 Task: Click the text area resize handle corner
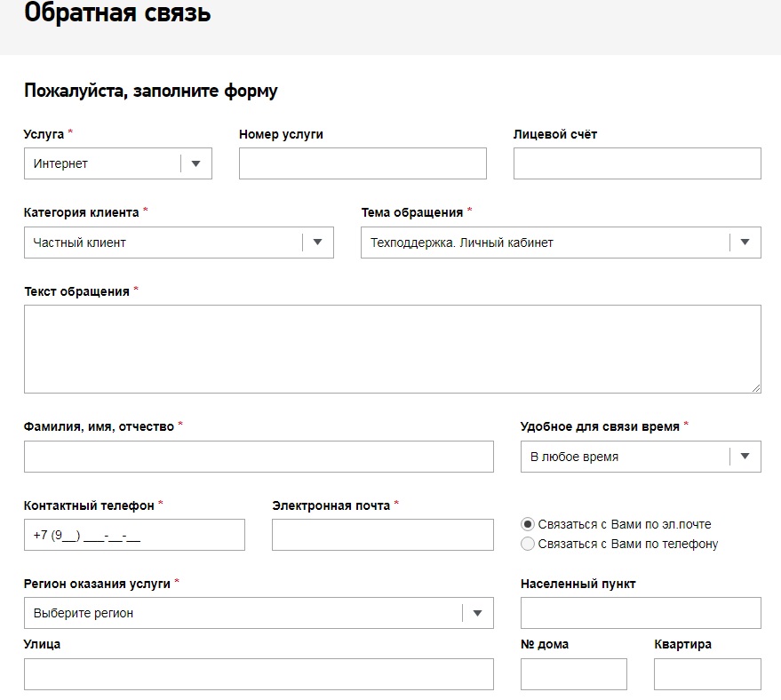[x=756, y=388]
